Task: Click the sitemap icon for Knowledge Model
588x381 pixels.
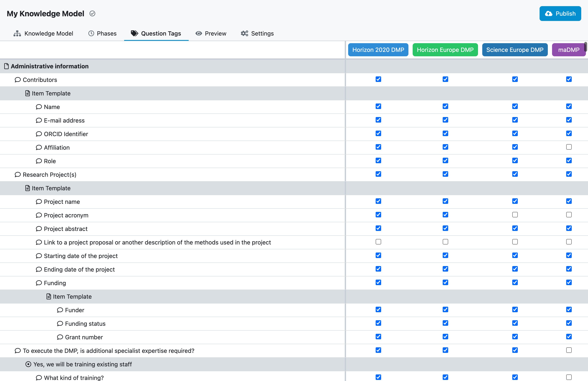Action: coord(17,33)
